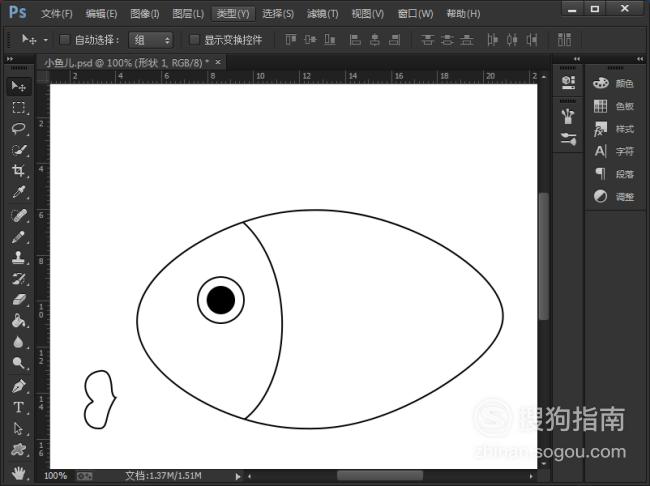The image size is (650, 486).
Task: Open the Tool Presets panel icon
Action: [568, 139]
